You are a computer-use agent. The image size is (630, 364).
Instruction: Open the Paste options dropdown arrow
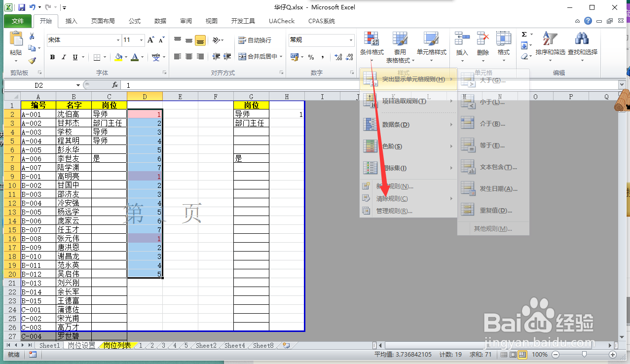pyautogui.click(x=15, y=60)
